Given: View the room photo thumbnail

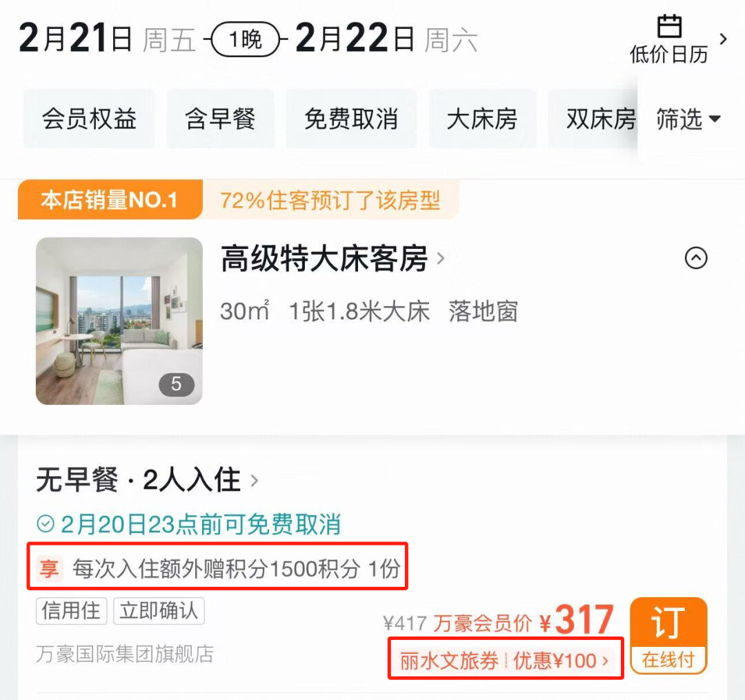Looking at the screenshot, I should (x=119, y=321).
